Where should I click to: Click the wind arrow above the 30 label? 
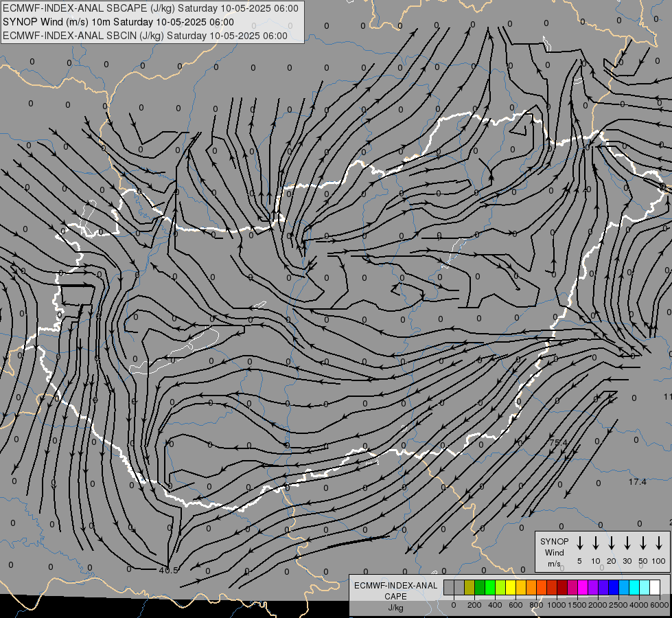click(x=627, y=543)
